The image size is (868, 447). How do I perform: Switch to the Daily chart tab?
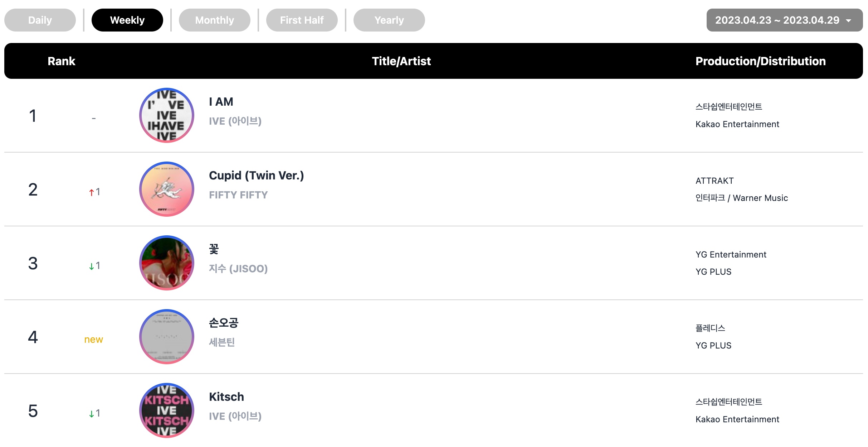(x=40, y=20)
